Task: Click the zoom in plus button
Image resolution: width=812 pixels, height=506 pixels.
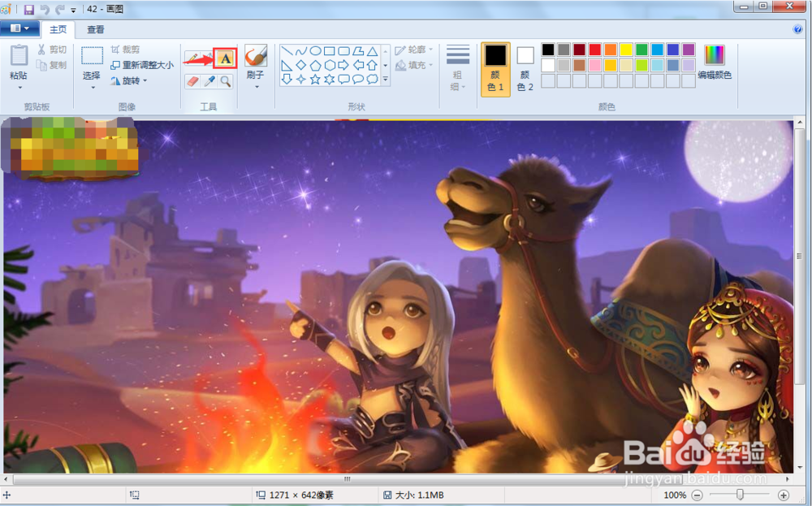Action: (x=784, y=495)
